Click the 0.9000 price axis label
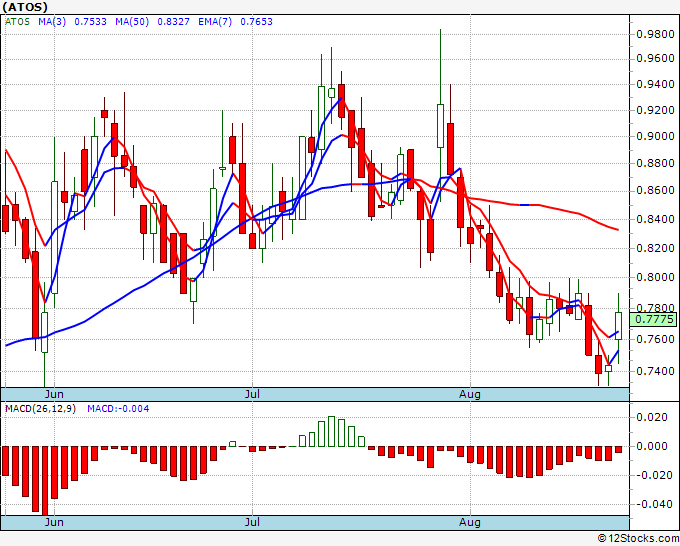The width and height of the screenshot is (680, 546). click(655, 137)
